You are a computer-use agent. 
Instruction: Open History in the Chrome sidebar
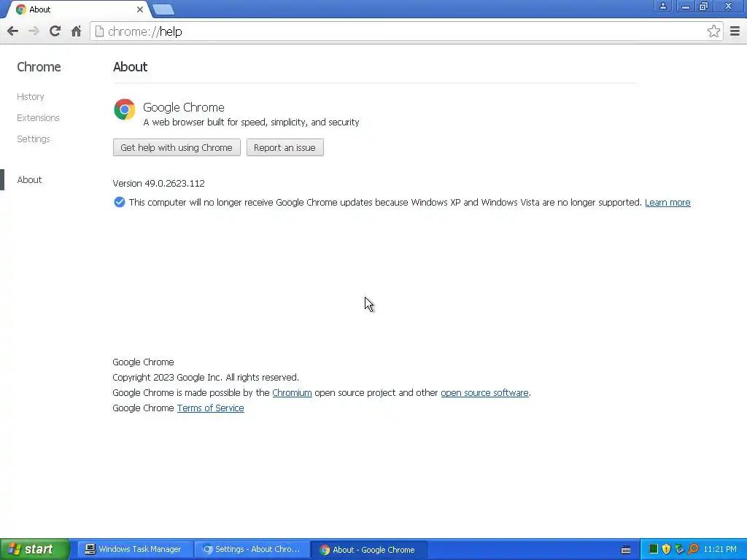[x=31, y=97]
